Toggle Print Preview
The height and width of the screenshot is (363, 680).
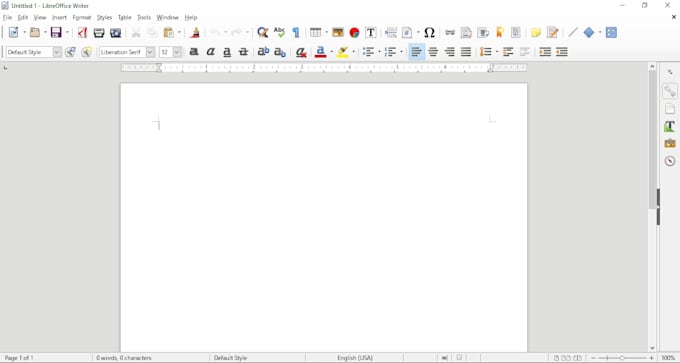pos(115,33)
